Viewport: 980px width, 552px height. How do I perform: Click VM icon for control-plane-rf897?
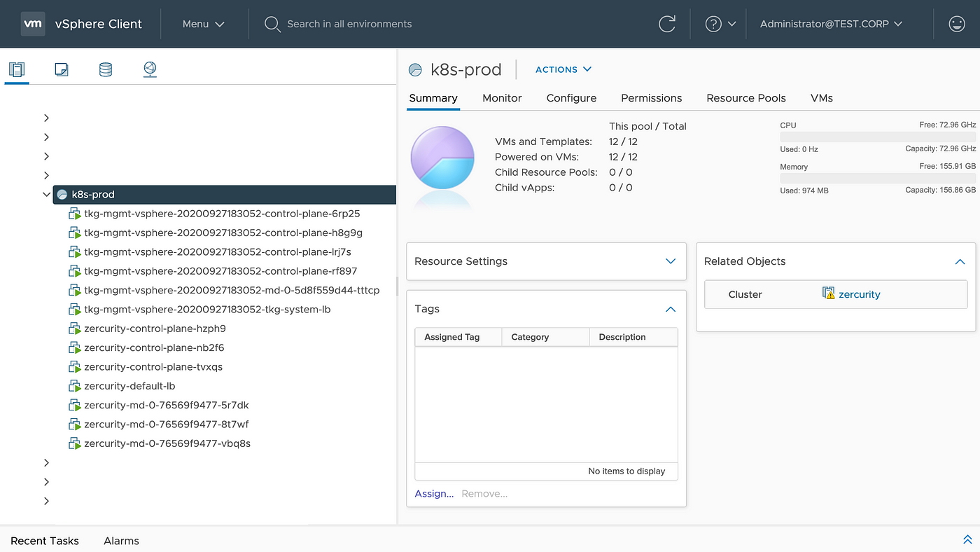click(x=75, y=271)
